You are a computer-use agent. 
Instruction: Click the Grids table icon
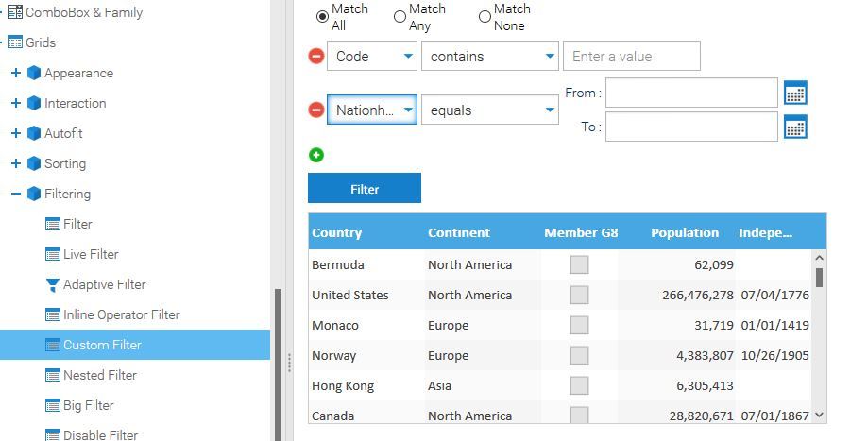15,42
